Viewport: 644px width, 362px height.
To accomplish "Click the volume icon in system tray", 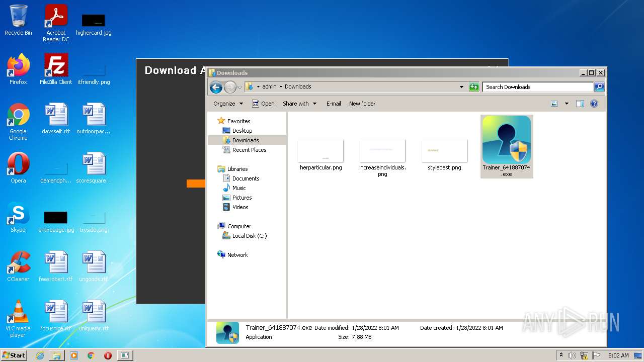I will pyautogui.click(x=572, y=355).
